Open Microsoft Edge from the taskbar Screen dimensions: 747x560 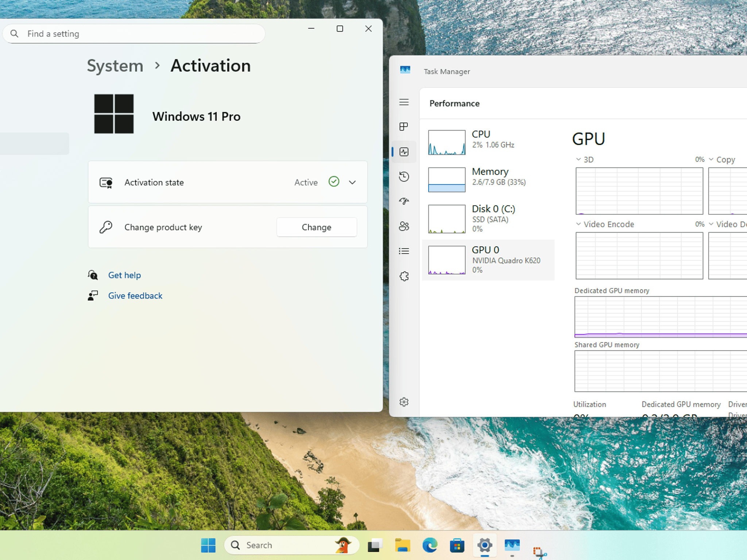pyautogui.click(x=430, y=545)
